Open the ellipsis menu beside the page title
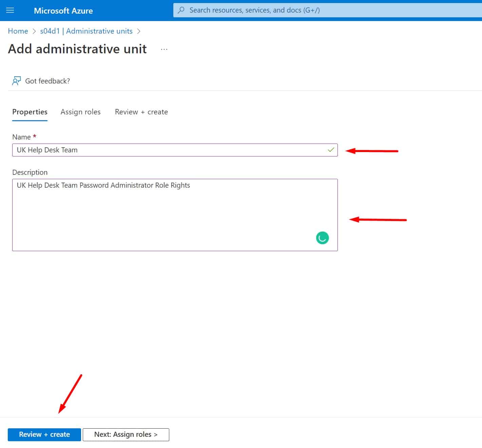This screenshot has width=482, height=448. coord(164,49)
